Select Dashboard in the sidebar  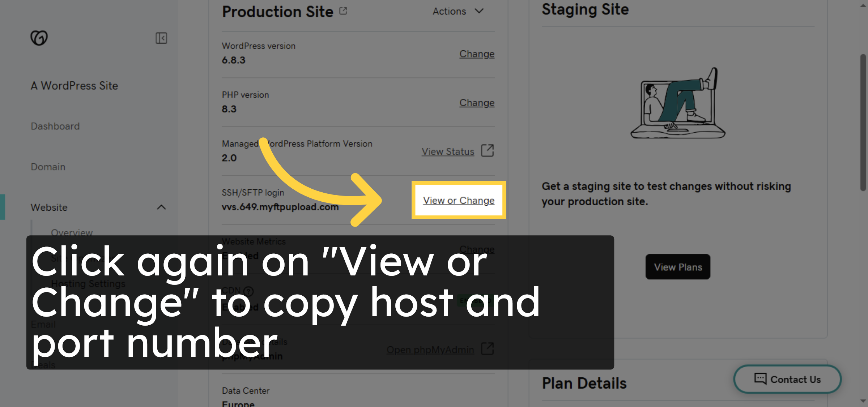tap(55, 126)
